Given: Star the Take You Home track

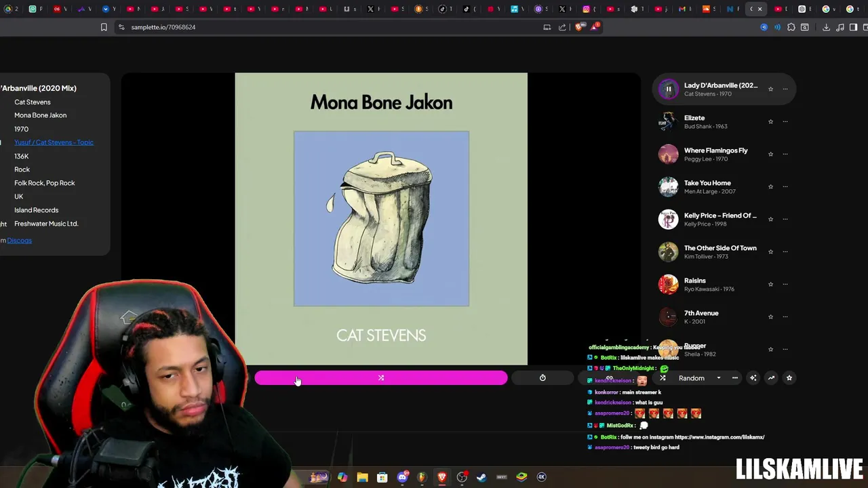Looking at the screenshot, I should pyautogui.click(x=770, y=186).
